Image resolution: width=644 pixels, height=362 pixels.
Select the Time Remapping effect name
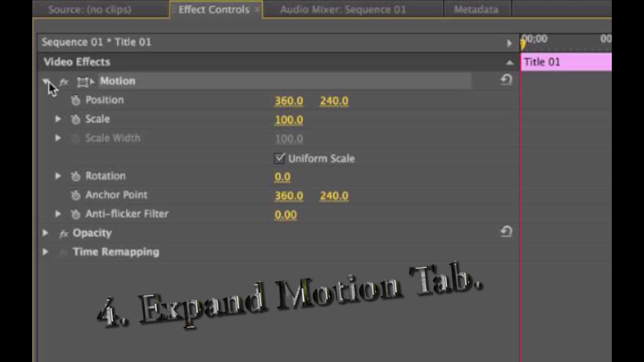click(x=116, y=252)
